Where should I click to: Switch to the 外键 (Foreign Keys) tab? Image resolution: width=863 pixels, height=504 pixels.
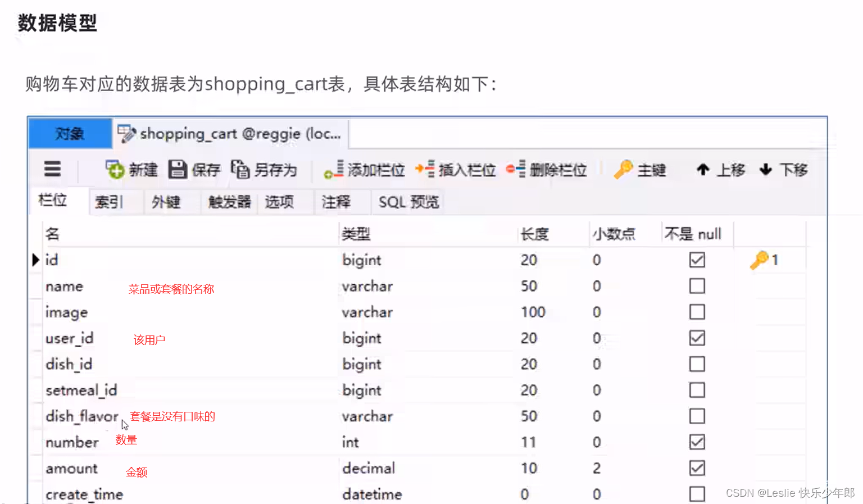pos(166,202)
